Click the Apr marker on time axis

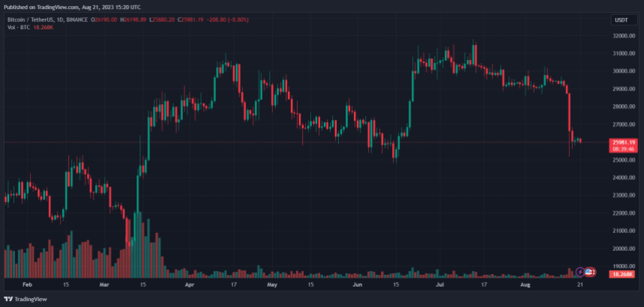pyautogui.click(x=190, y=285)
